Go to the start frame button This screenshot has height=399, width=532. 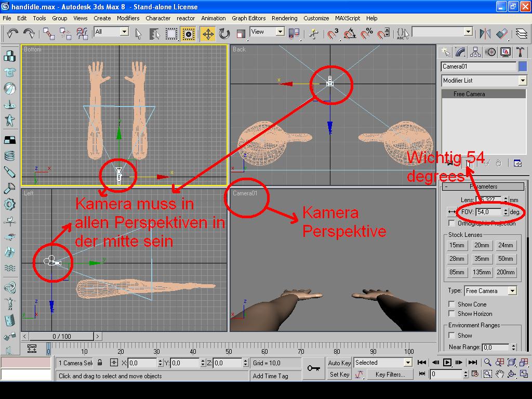tap(422, 362)
